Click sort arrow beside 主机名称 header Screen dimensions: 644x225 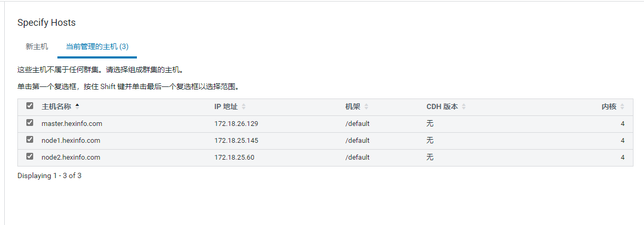tap(77, 106)
